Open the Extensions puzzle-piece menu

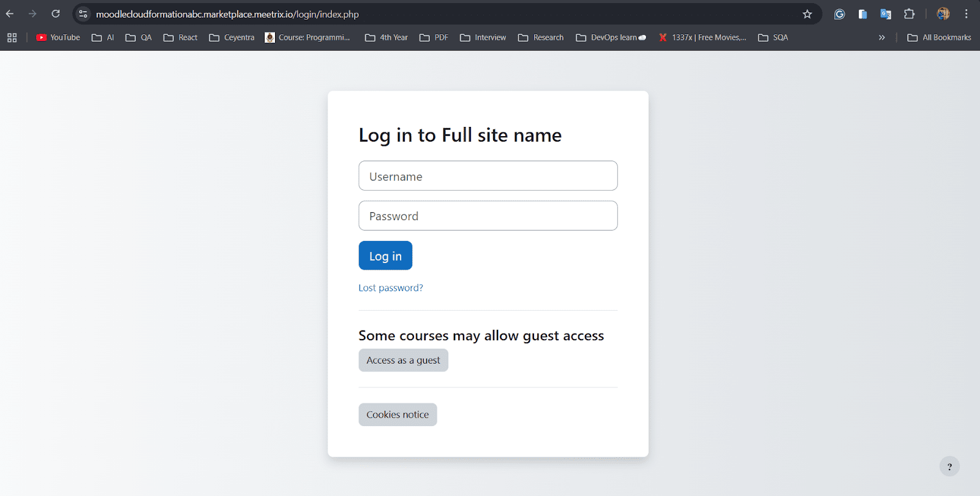coord(910,14)
